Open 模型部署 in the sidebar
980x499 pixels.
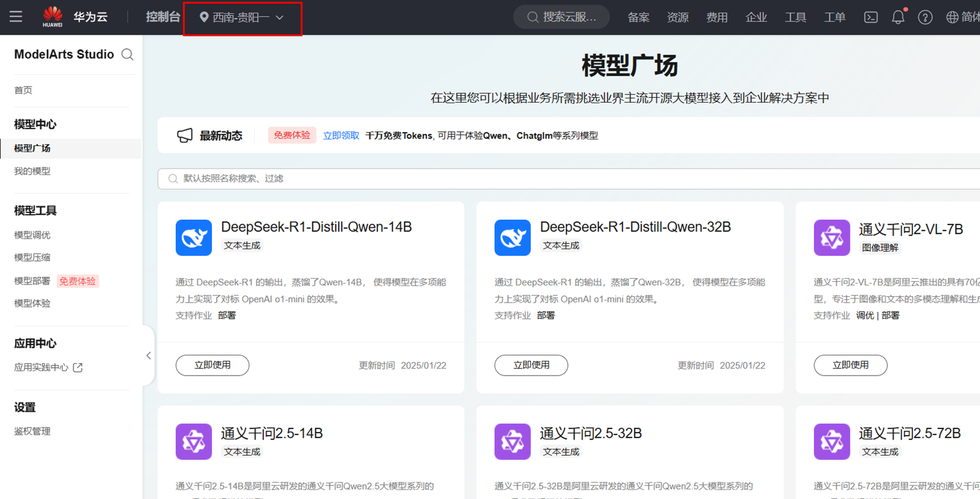(x=32, y=281)
